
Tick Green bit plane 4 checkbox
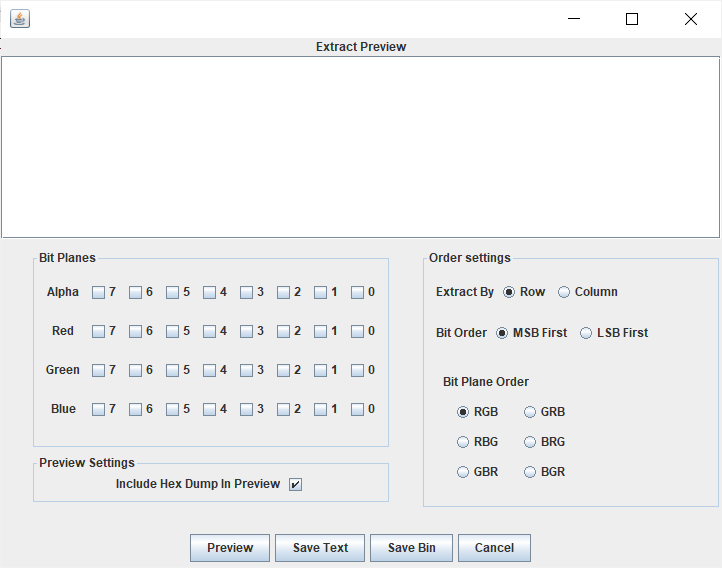(209, 371)
